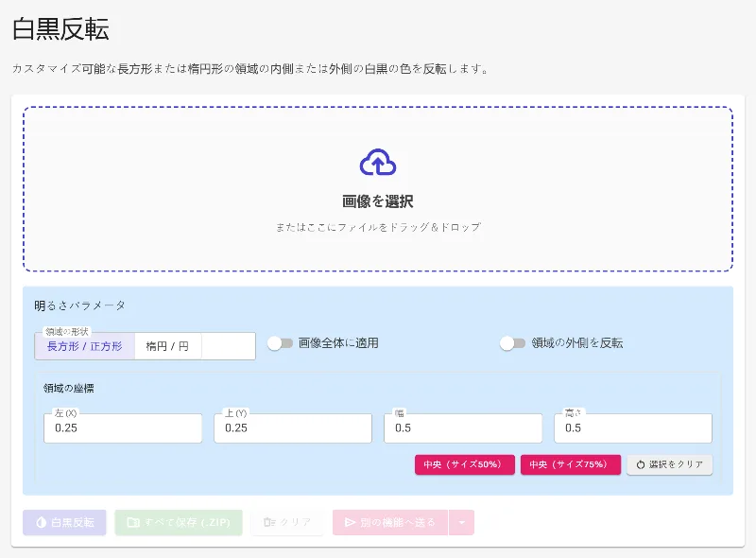This screenshot has height=558, width=756.
Task: Click the 画像を選択 upload text
Action: point(378,201)
